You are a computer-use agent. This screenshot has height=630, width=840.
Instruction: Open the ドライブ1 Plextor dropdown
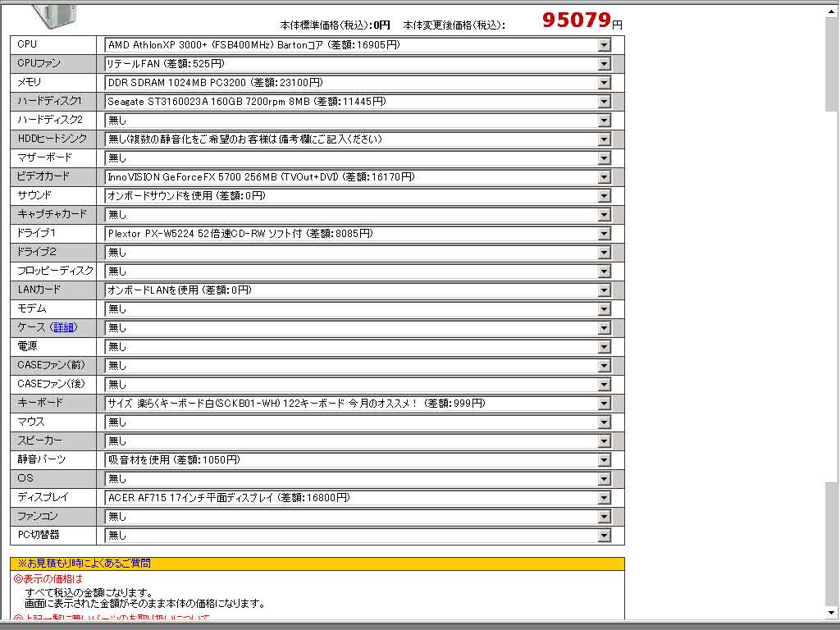[x=604, y=234]
